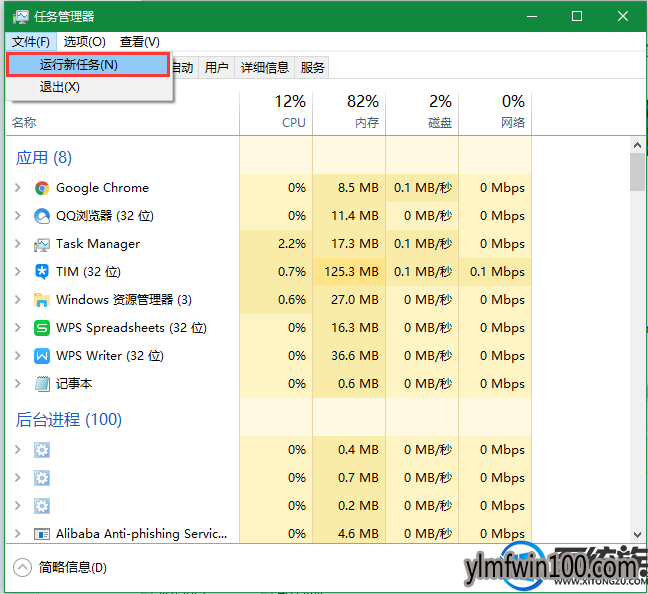This screenshot has width=648, height=594.
Task: Expand background process using 0.2 MB
Action: [x=17, y=506]
